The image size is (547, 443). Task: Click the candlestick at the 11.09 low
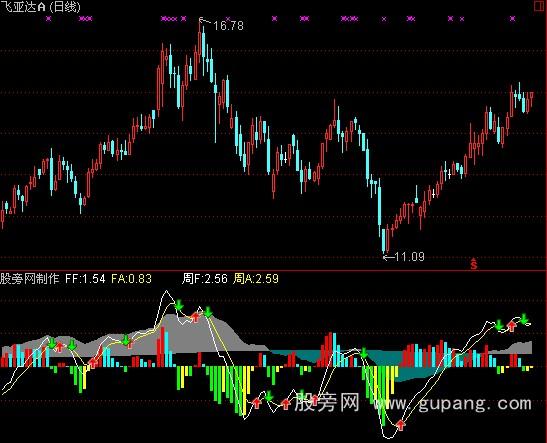(x=383, y=240)
